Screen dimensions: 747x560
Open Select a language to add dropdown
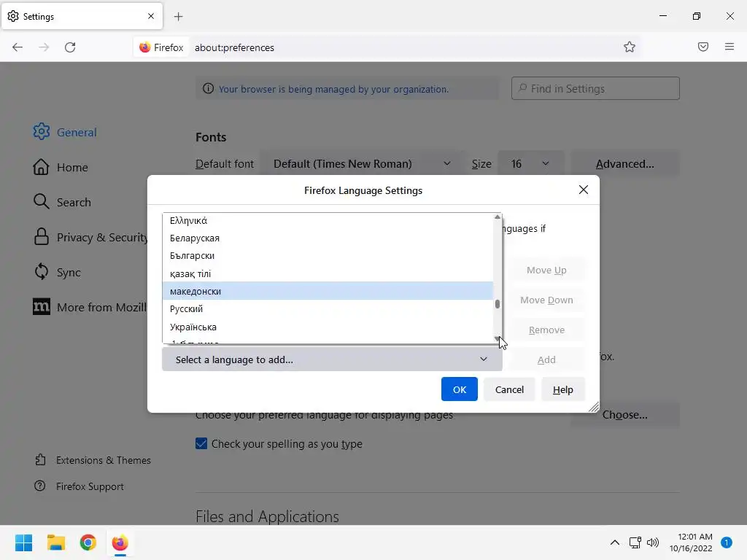click(x=332, y=359)
